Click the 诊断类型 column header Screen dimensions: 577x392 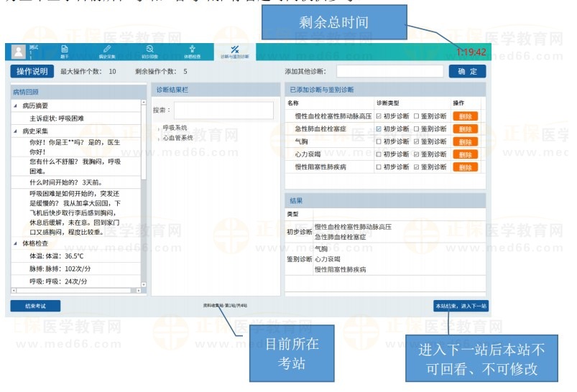pyautogui.click(x=387, y=103)
